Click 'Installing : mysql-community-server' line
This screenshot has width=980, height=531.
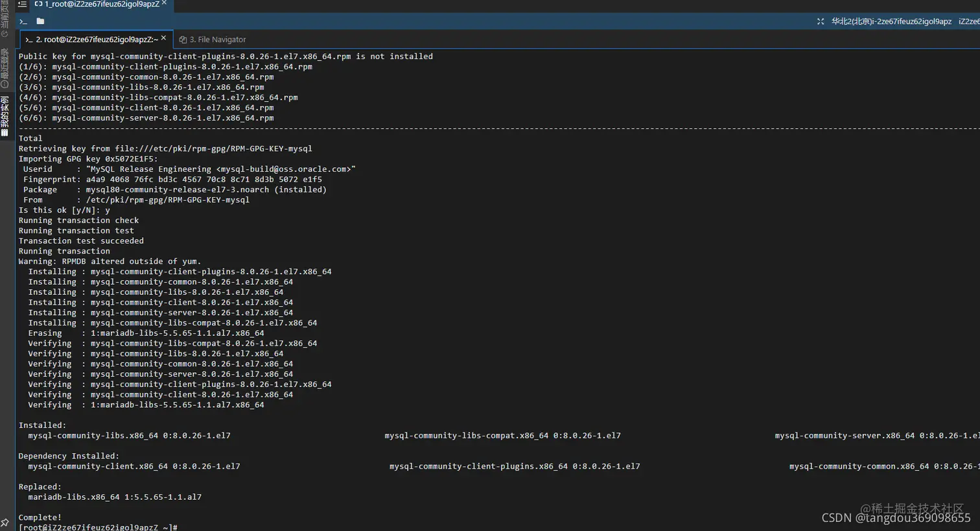click(160, 313)
